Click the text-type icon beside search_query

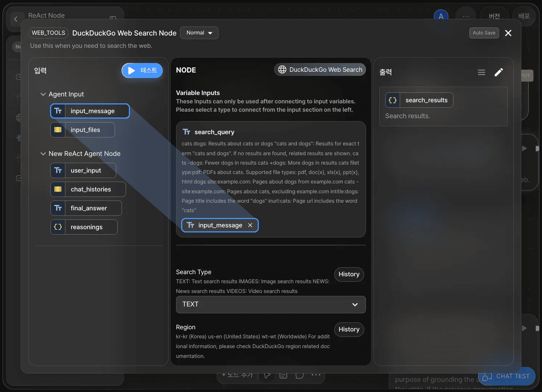(187, 132)
